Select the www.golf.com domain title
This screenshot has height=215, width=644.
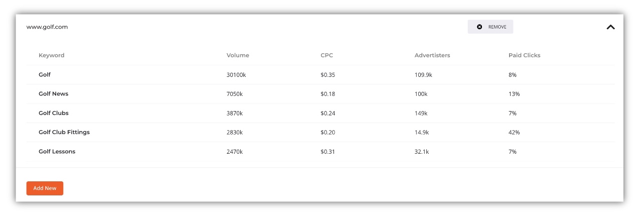pyautogui.click(x=47, y=27)
